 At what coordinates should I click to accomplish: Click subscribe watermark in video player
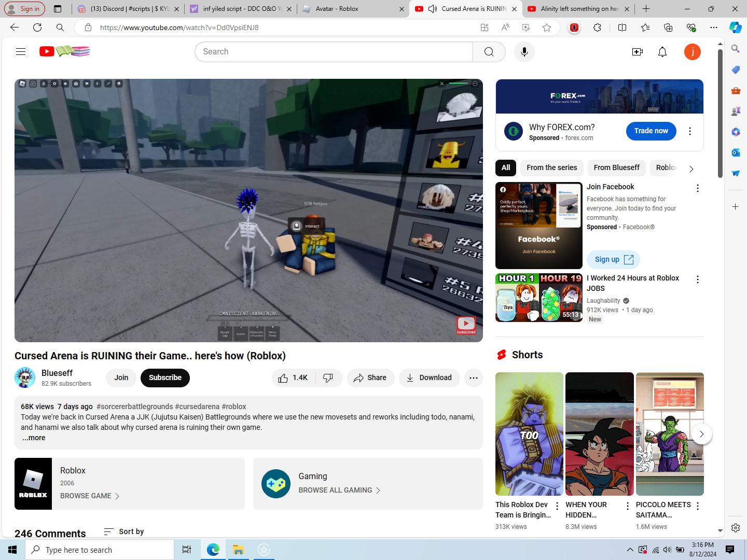pos(466,326)
